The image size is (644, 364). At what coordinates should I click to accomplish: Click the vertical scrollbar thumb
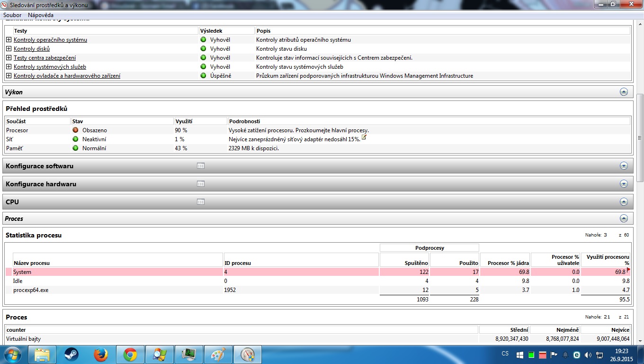[640, 137]
